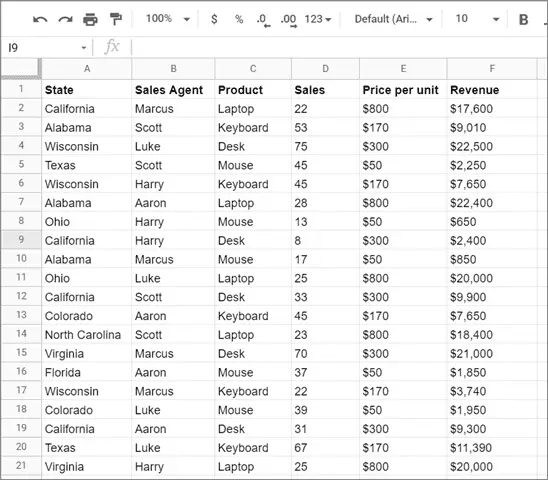Viewport: 548px width, 480px height.
Task: Click the Sales Agent header cell
Action: coord(173,90)
